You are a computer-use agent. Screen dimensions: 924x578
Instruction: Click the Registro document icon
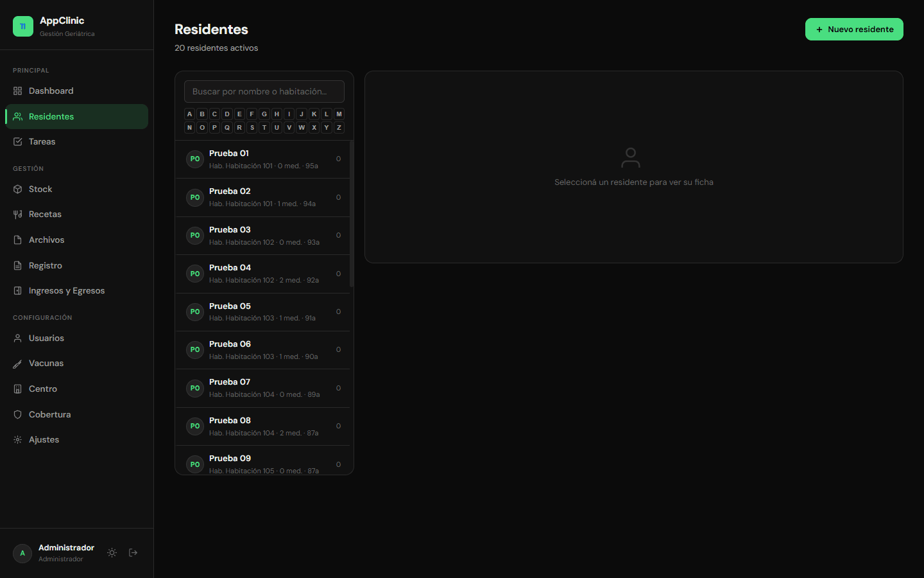coord(18,266)
